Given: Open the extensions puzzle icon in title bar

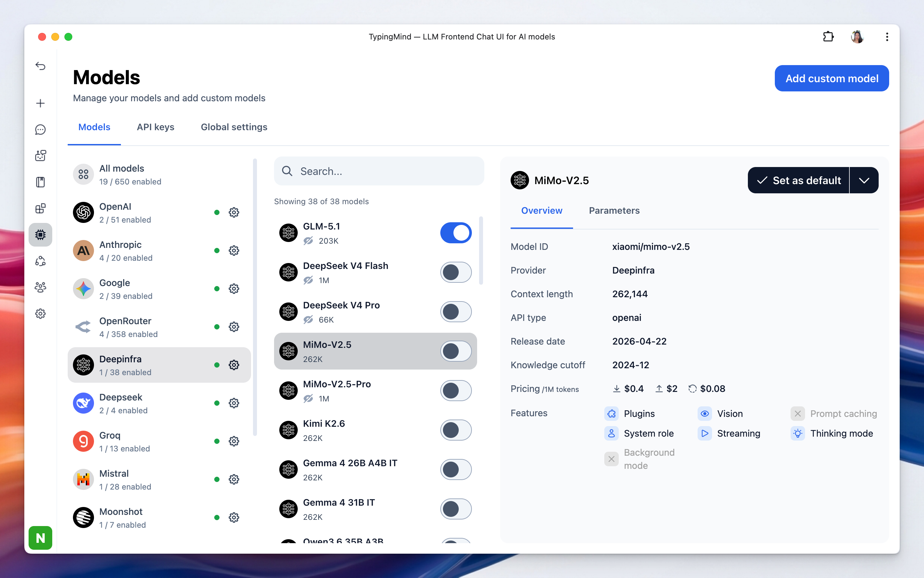Looking at the screenshot, I should [x=828, y=37].
